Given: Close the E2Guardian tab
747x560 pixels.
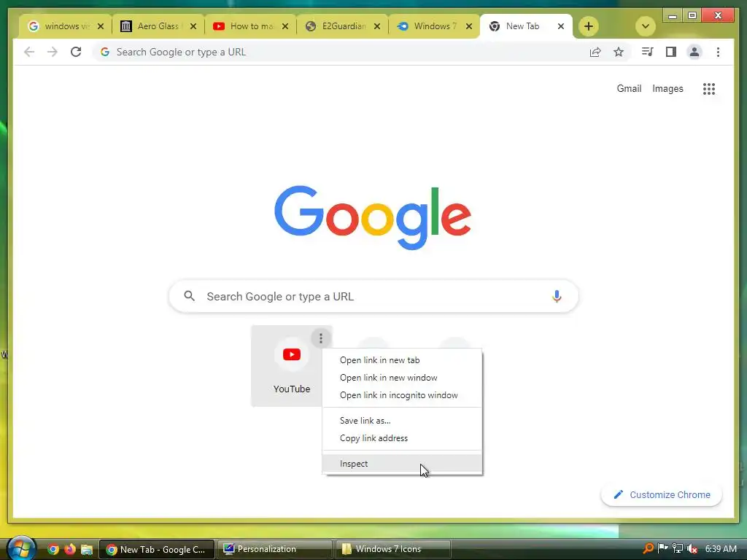Looking at the screenshot, I should pyautogui.click(x=377, y=26).
